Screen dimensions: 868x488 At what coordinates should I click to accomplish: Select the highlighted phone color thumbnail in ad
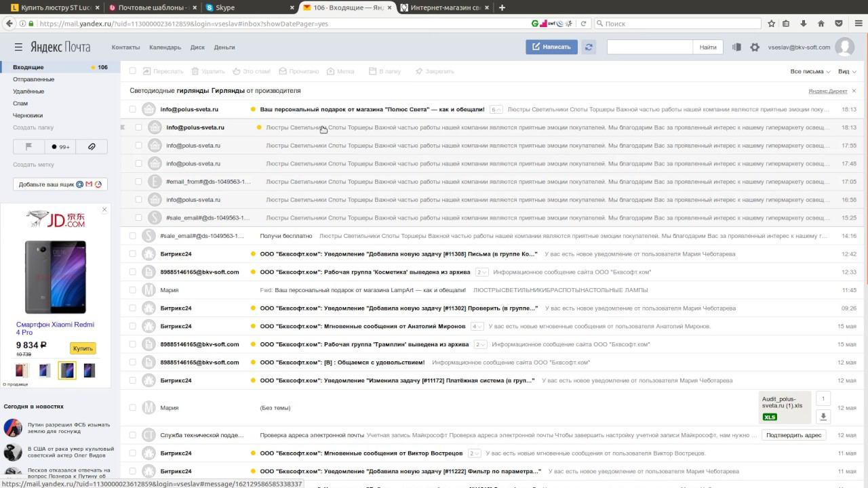coord(67,371)
